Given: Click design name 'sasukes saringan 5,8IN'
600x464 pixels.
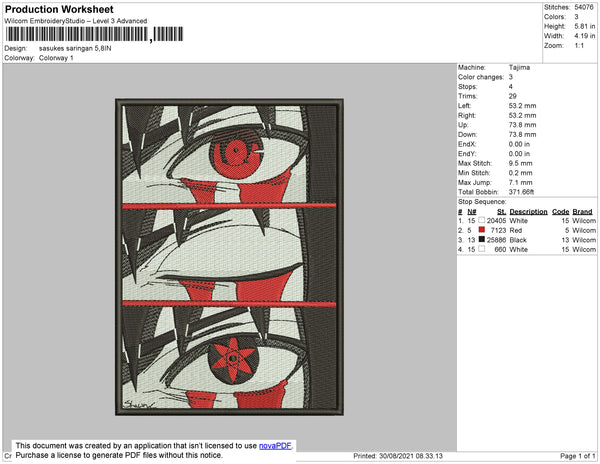Looking at the screenshot, I should [x=75, y=49].
